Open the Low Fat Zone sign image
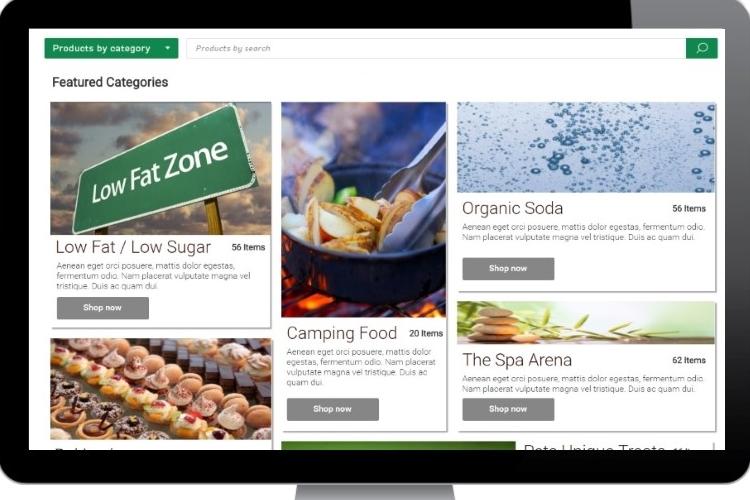This screenshot has height=500, width=750. pyautogui.click(x=161, y=168)
